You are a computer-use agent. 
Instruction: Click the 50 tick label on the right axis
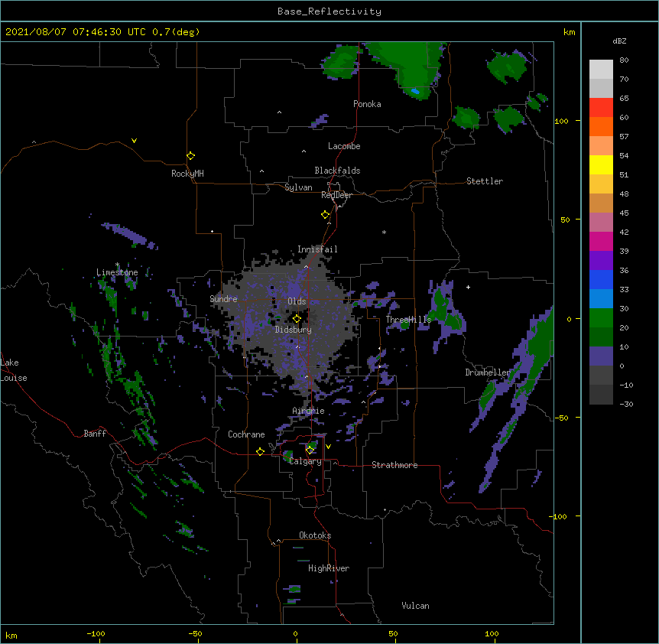point(565,220)
